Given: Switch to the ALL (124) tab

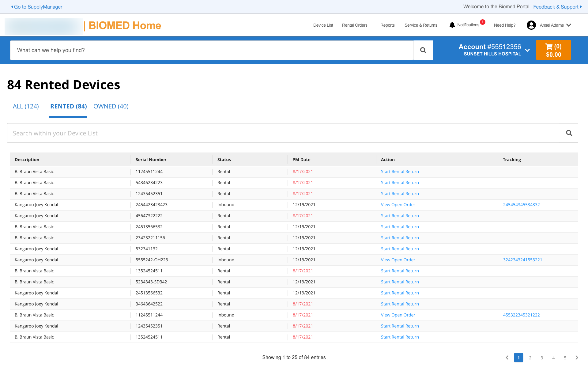Looking at the screenshot, I should click(x=26, y=106).
